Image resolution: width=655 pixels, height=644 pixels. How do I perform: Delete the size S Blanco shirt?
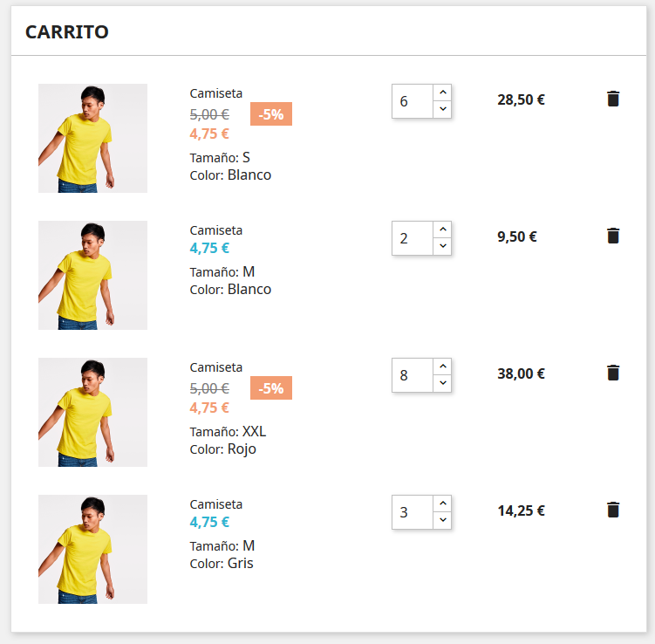pyautogui.click(x=613, y=99)
